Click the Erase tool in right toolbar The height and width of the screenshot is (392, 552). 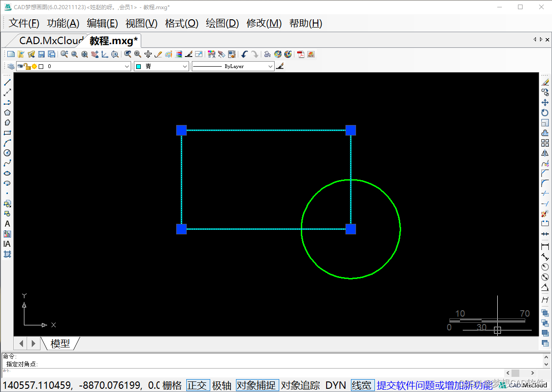545,82
